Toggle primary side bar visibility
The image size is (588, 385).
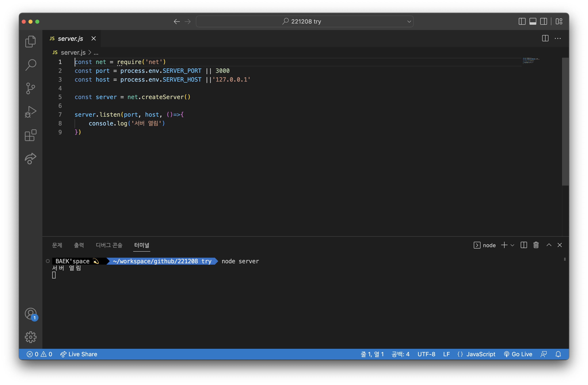[522, 22]
